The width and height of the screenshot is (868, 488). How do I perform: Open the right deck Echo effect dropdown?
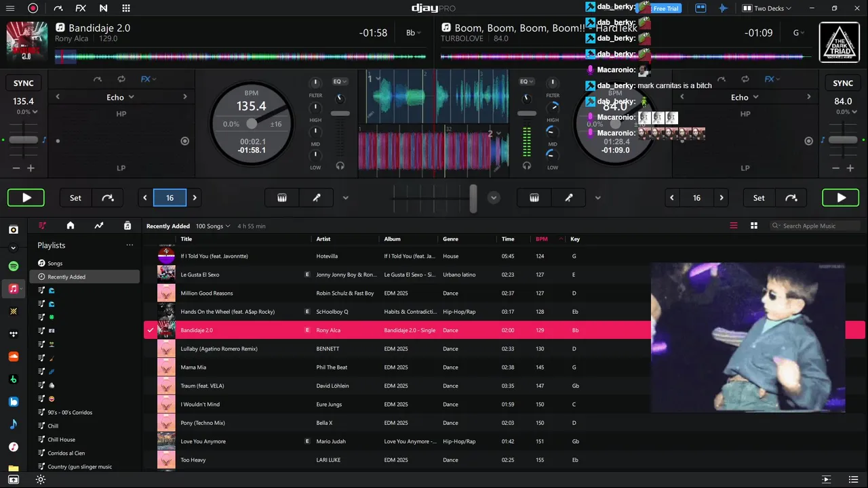click(744, 97)
